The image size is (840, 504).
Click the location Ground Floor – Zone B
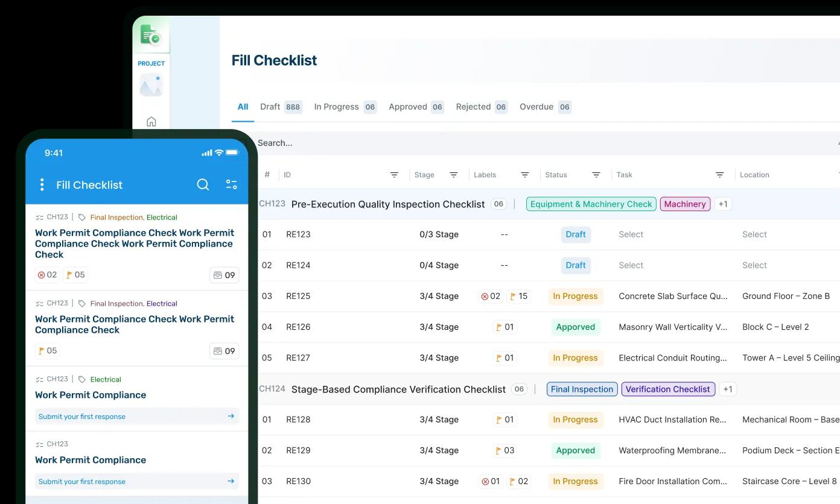(786, 296)
